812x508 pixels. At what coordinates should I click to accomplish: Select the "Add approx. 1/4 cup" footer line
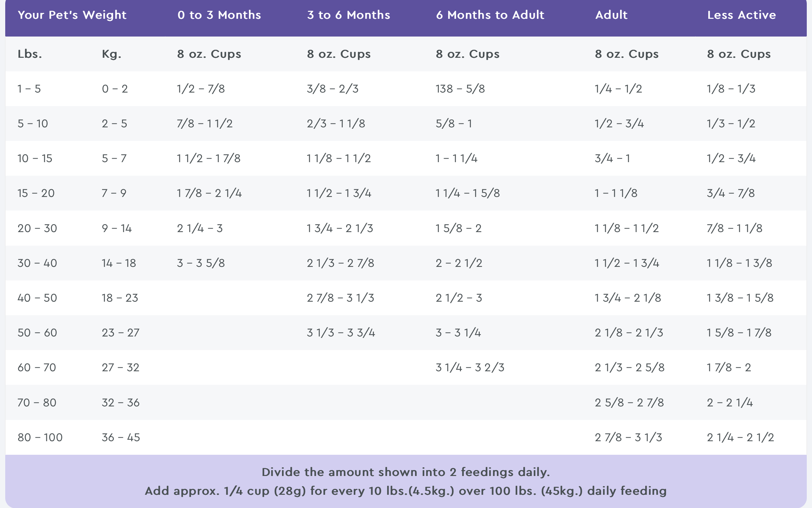[406, 491]
